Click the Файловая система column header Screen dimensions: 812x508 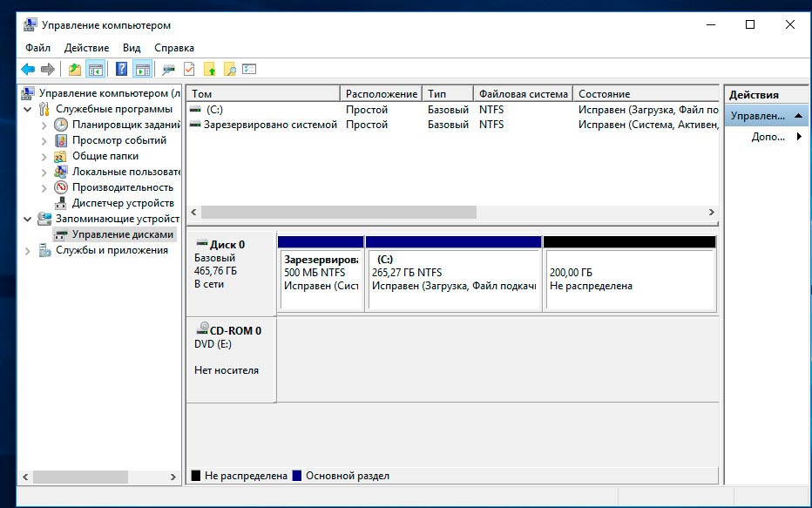pos(523,94)
